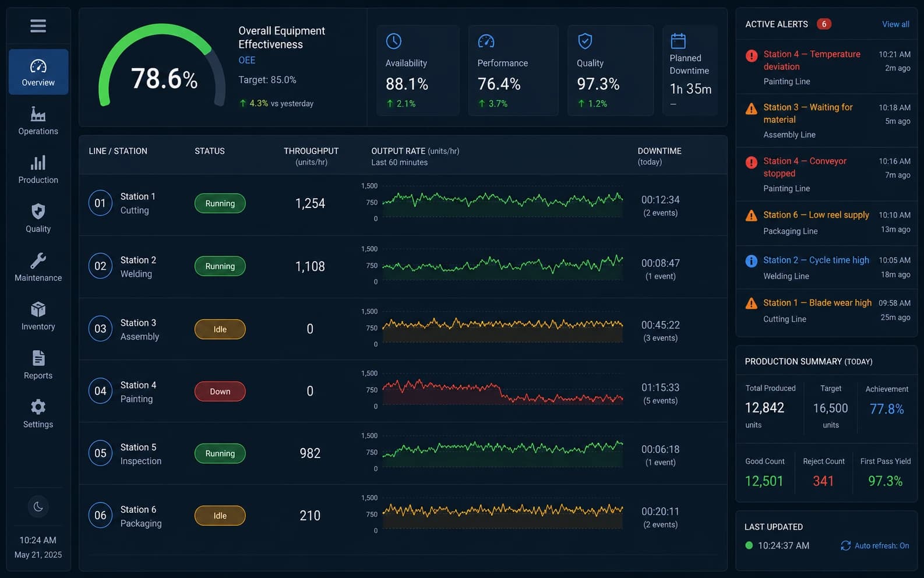
Task: Open the Settings gear icon
Action: tap(38, 407)
